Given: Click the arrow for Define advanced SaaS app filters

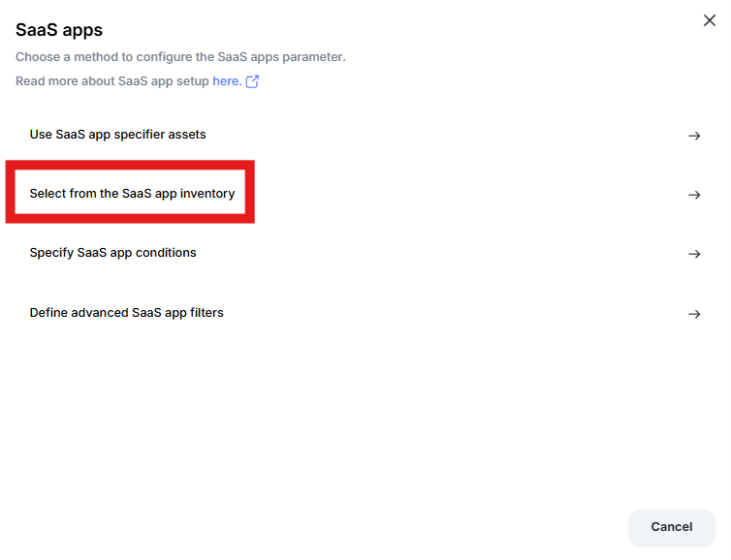Looking at the screenshot, I should pos(694,314).
